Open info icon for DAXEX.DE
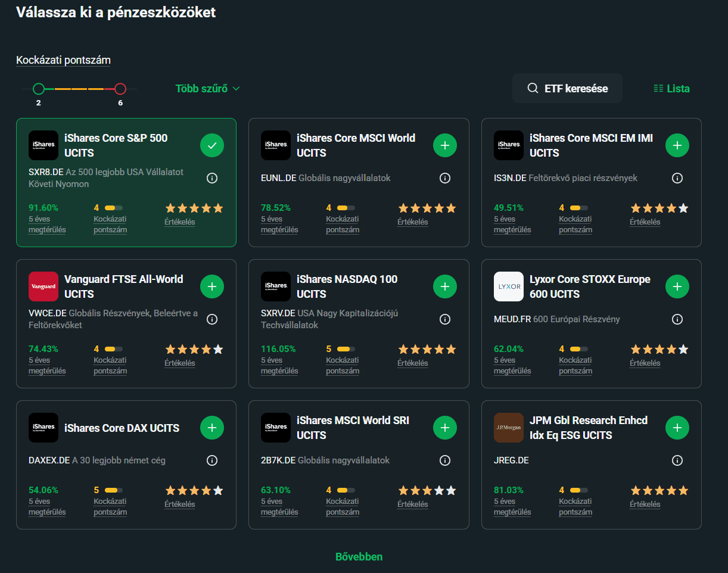This screenshot has height=573, width=728. coord(211,460)
